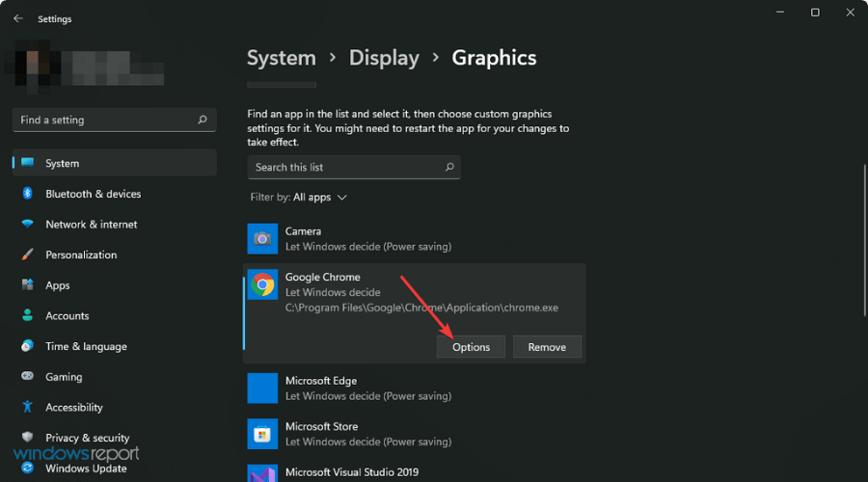Image resolution: width=868 pixels, height=482 pixels.
Task: Click the Accessibility figure icon
Action: pyautogui.click(x=27, y=406)
